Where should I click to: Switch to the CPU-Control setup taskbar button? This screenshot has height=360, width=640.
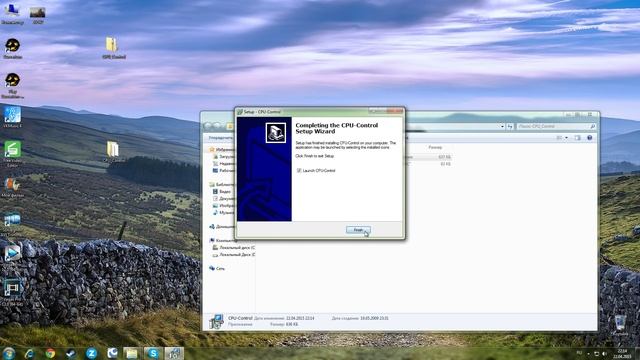pyautogui.click(x=174, y=353)
